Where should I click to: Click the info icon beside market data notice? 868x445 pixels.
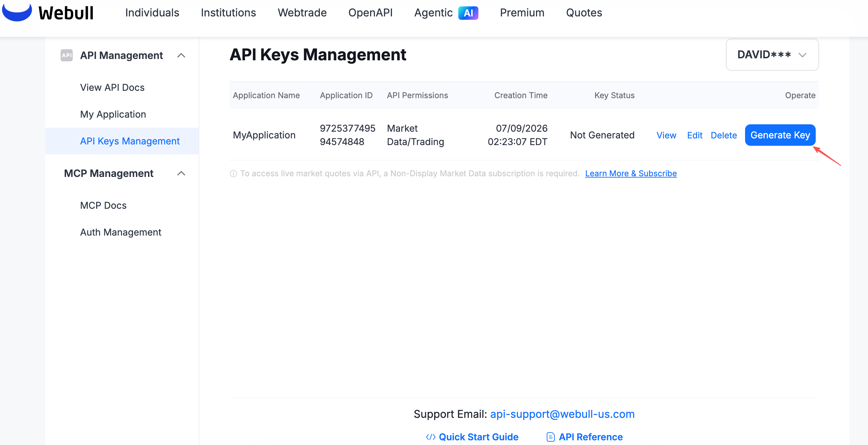(x=233, y=174)
